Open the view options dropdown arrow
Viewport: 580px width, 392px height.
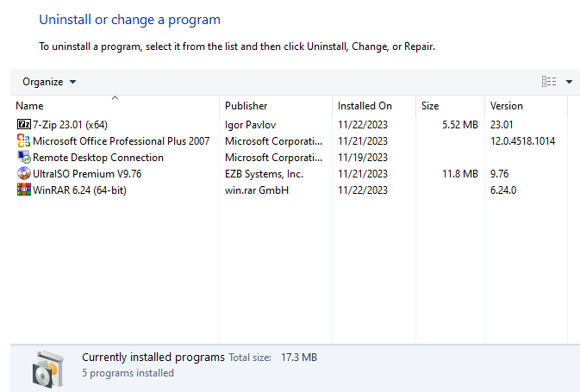point(569,82)
